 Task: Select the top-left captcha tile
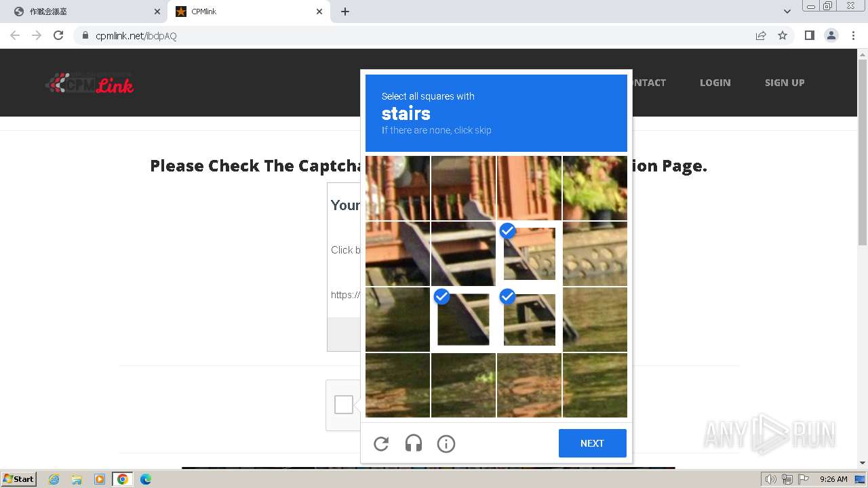pyautogui.click(x=397, y=188)
